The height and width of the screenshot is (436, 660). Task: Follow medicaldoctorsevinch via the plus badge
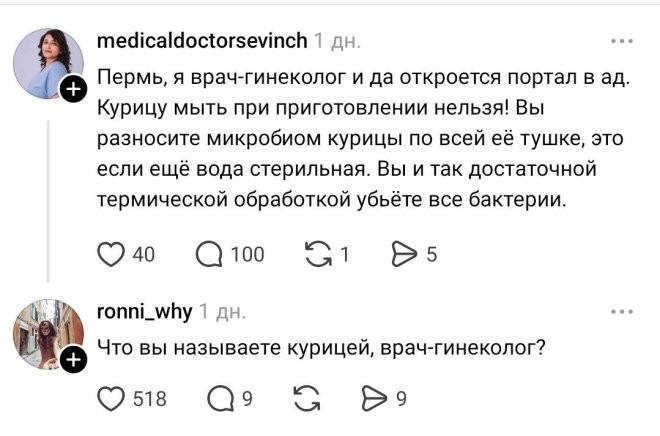[74, 90]
